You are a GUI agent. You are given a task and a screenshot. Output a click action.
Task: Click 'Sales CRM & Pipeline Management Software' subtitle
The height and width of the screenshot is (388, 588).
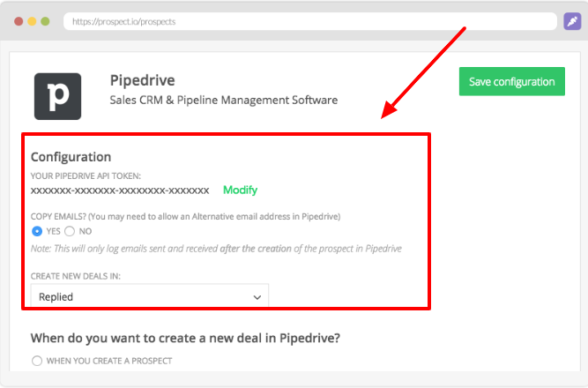pos(224,101)
